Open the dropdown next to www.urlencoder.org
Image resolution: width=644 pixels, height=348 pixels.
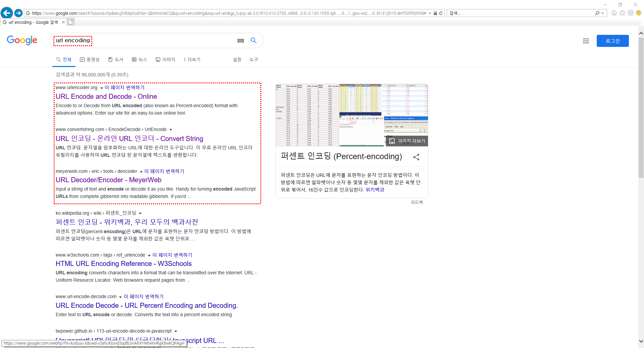[101, 88]
